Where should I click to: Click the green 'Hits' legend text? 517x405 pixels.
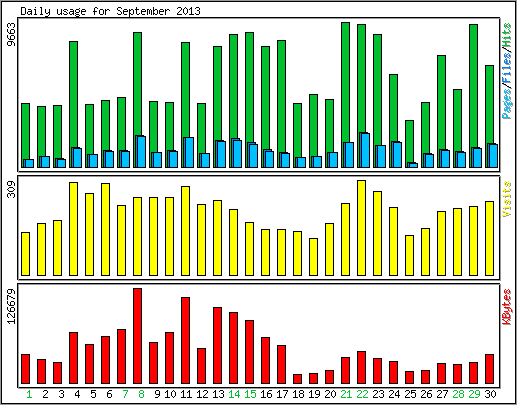click(507, 35)
